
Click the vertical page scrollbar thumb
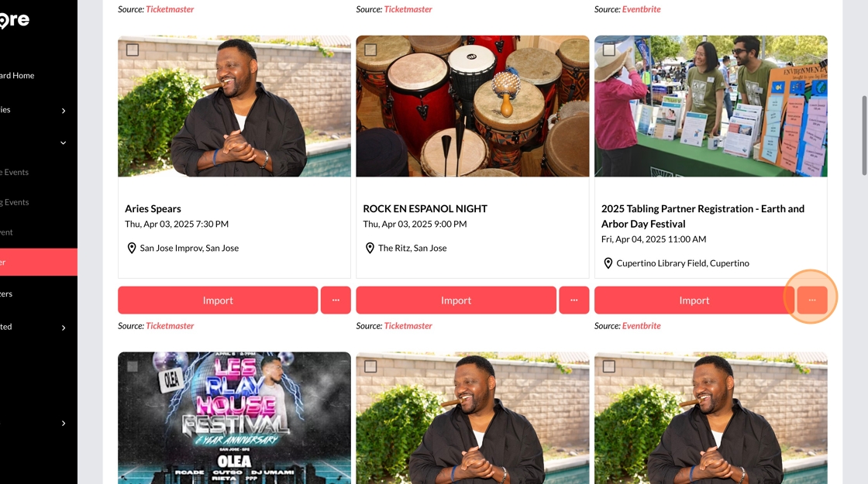point(864,136)
